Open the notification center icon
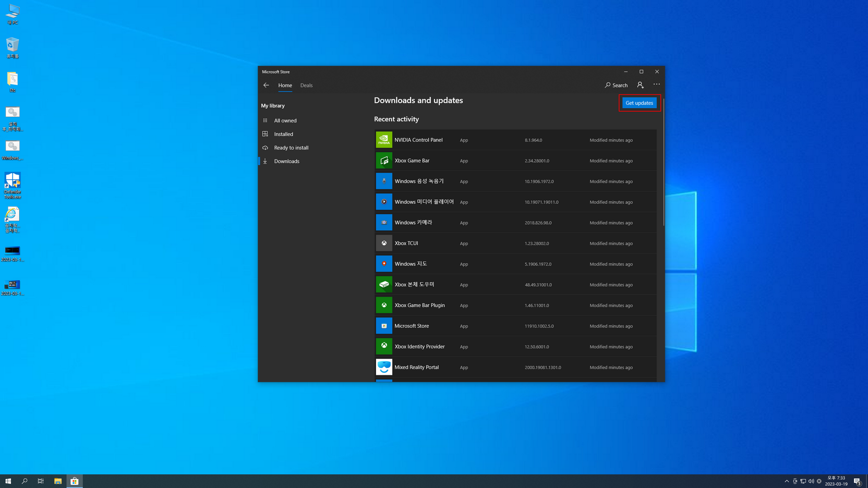 point(857,481)
